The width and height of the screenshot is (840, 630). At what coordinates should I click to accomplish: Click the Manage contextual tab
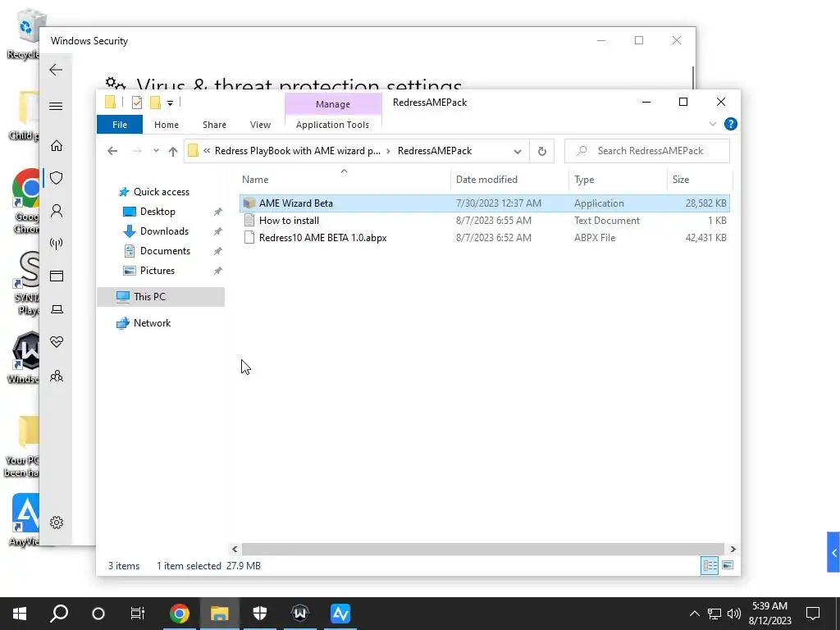coord(333,104)
